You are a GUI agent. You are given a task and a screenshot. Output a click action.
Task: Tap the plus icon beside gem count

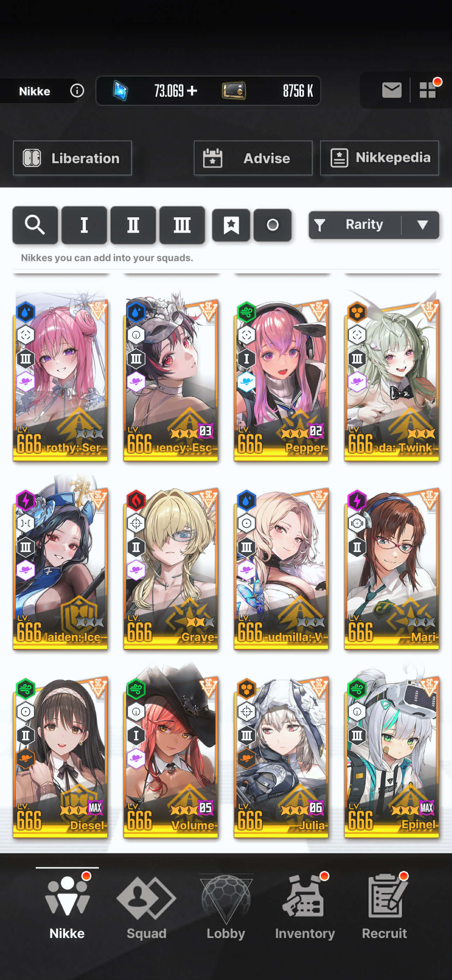(192, 90)
